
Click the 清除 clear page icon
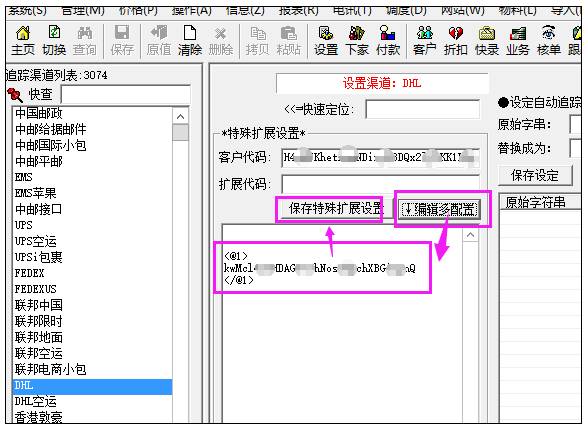tap(190, 33)
